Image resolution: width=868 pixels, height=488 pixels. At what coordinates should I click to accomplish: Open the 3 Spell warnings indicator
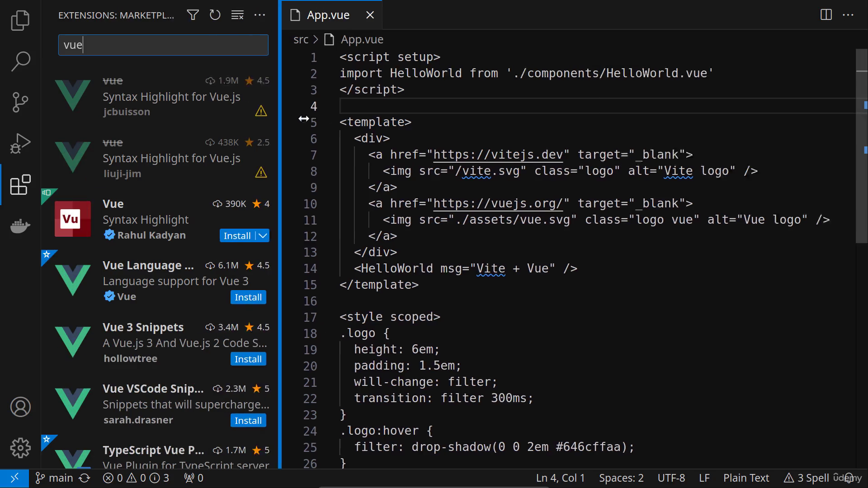click(806, 478)
